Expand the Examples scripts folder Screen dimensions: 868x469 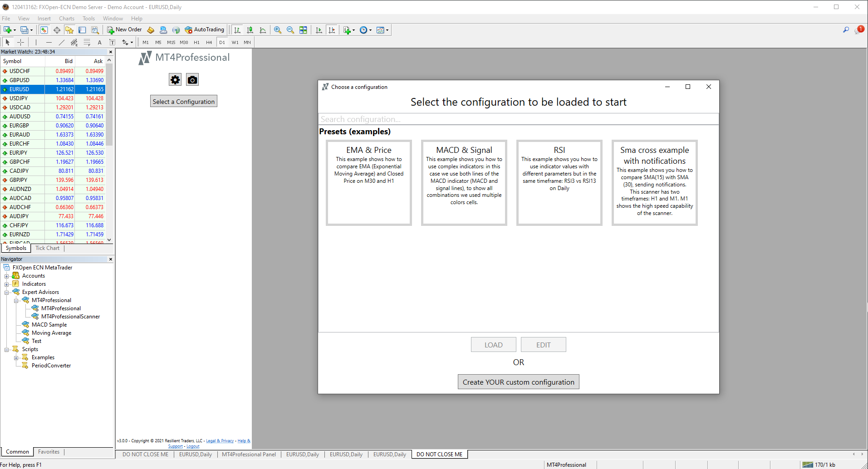(16, 357)
